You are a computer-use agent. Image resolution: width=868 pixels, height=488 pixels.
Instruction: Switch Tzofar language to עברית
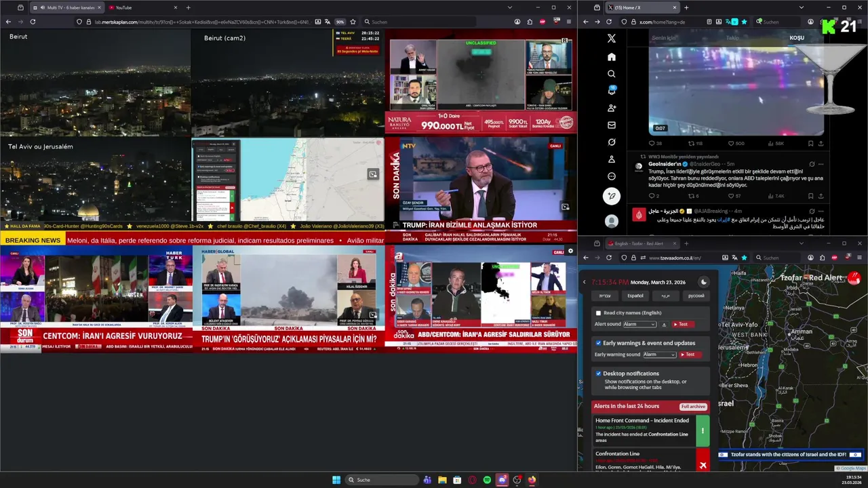click(605, 296)
